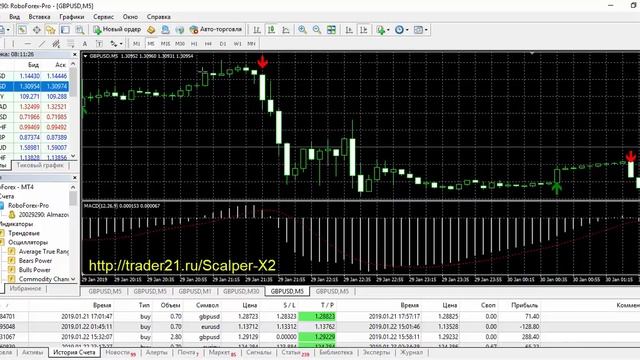
Task: Close the Navigator panel
Action: click(x=75, y=178)
